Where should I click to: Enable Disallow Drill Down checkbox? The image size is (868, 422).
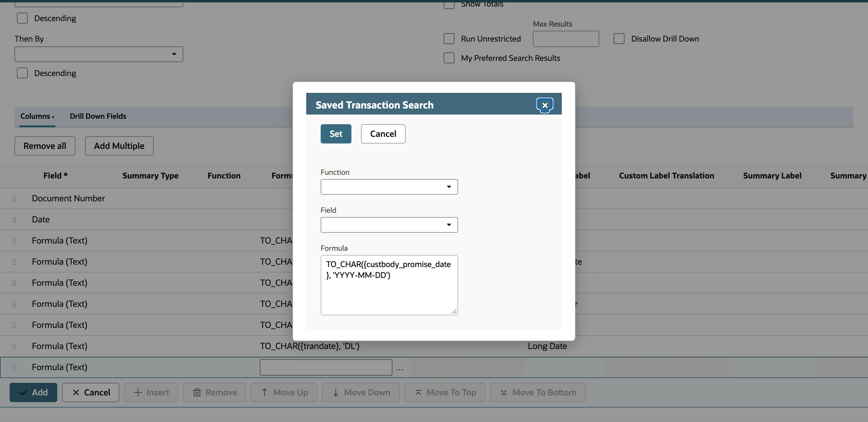point(619,39)
